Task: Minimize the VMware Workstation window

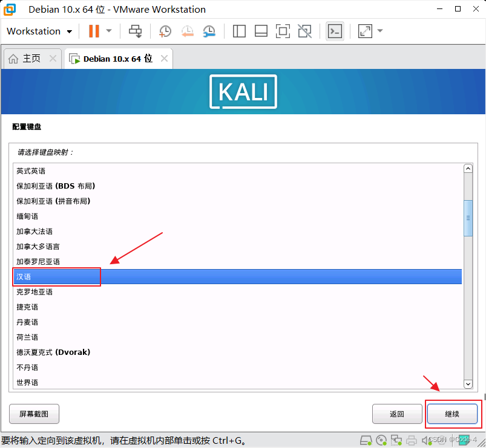Action: click(x=439, y=9)
